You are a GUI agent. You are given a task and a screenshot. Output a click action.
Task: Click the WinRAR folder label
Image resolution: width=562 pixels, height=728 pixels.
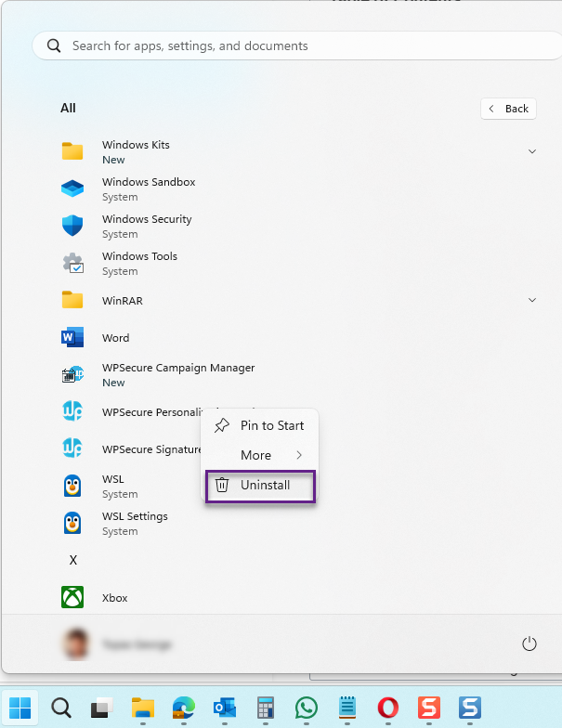coord(123,301)
